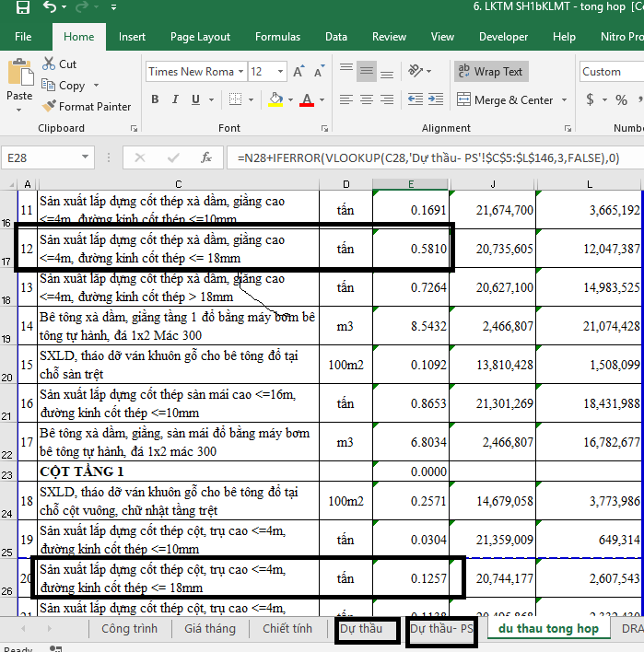Center cell text horizontally
Viewport: 644px width, 652px height.
coord(367,99)
